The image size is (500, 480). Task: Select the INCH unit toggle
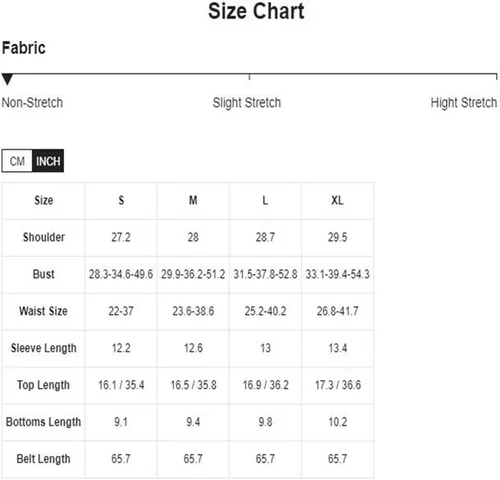[48, 161]
